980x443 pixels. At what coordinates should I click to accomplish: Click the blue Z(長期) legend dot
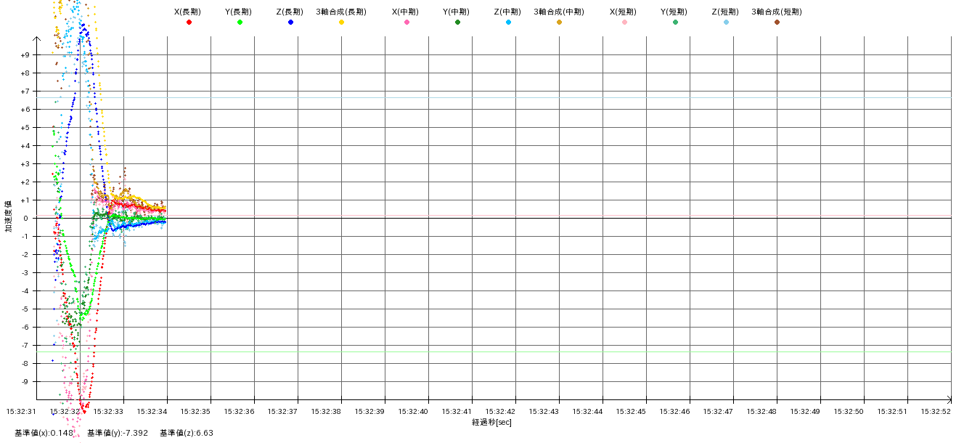[290, 23]
